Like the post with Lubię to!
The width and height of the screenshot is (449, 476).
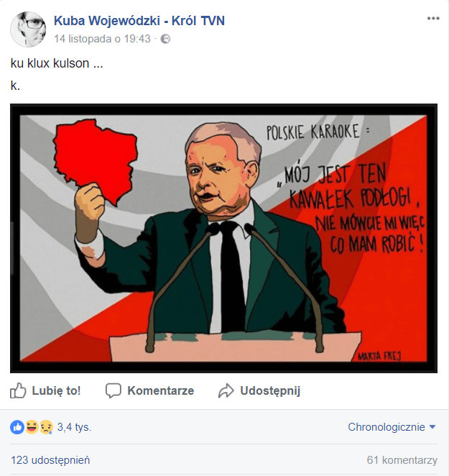(45, 390)
